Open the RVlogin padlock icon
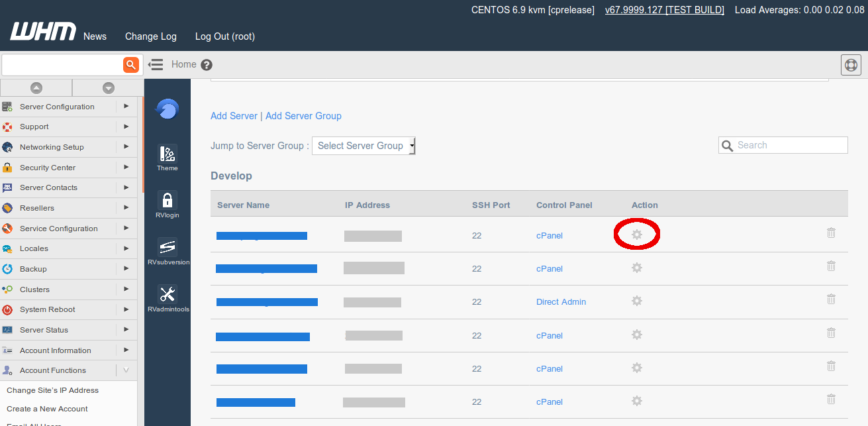Viewport: 868px width, 426px height. coord(168,200)
